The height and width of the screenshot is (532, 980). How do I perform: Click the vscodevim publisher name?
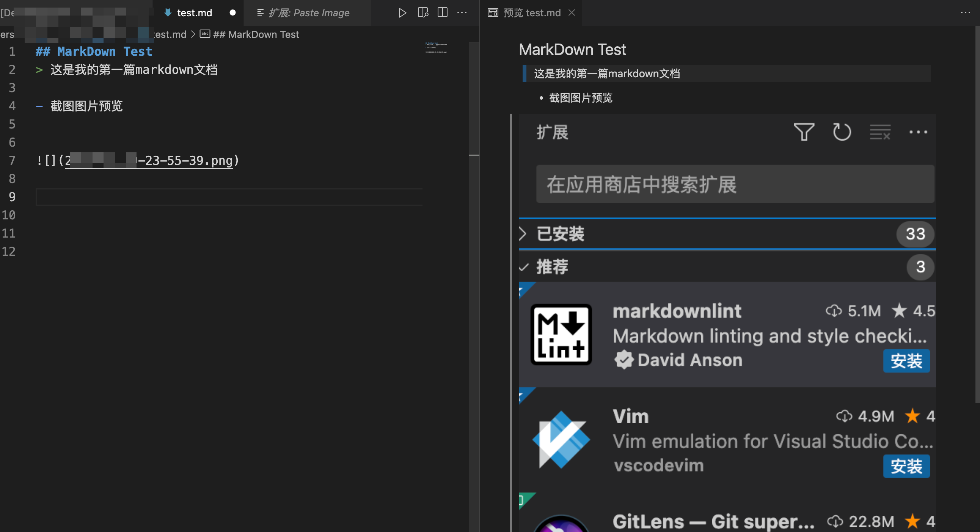[659, 465]
